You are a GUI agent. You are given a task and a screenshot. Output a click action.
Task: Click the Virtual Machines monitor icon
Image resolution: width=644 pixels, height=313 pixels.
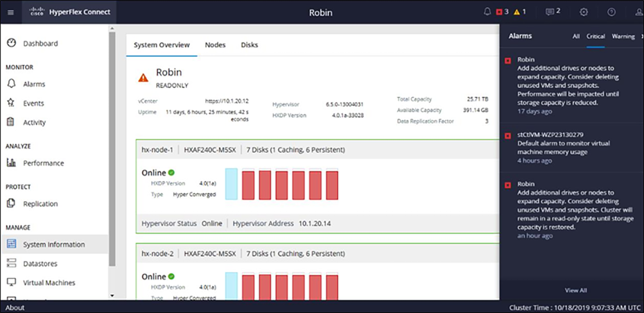point(12,282)
